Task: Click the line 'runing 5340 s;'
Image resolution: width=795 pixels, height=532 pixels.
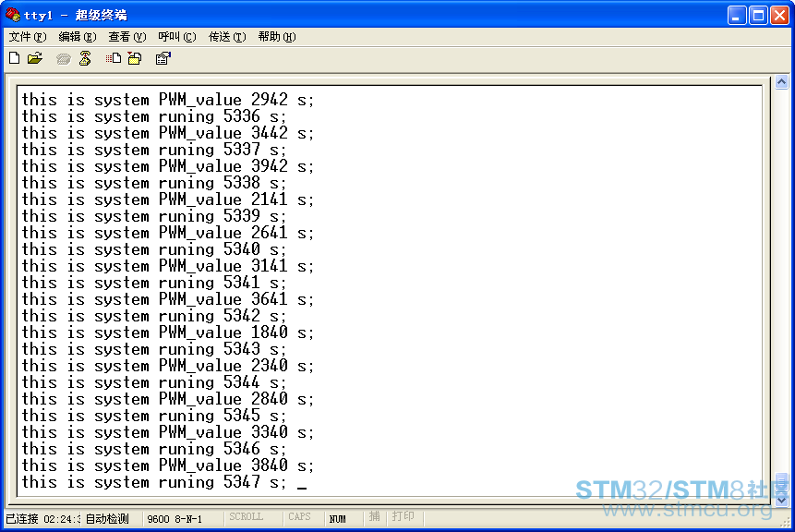Action: [x=154, y=249]
